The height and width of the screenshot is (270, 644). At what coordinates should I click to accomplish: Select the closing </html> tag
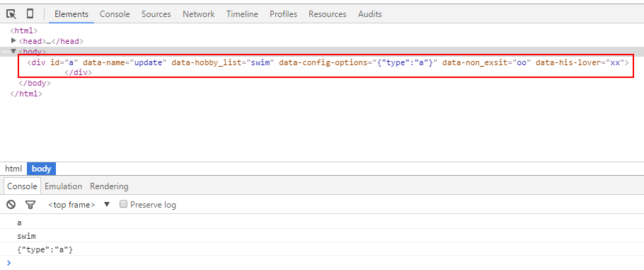coord(26,94)
